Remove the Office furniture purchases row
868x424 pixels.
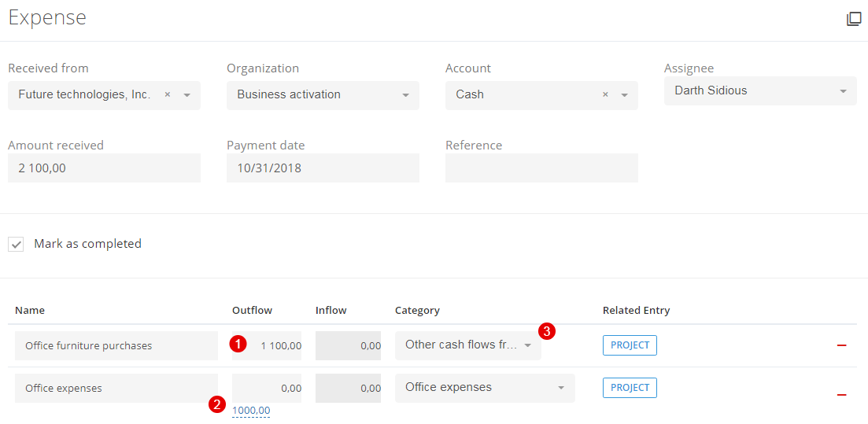(x=841, y=345)
